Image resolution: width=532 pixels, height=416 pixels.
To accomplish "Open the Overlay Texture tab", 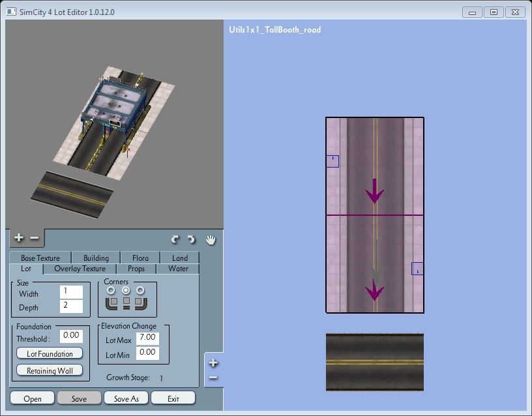I will click(80, 269).
